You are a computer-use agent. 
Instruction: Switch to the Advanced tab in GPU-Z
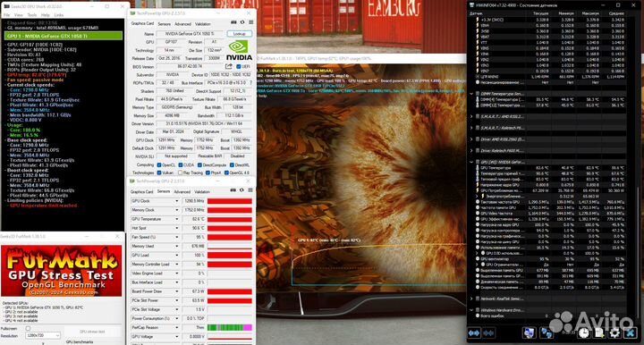(x=182, y=24)
